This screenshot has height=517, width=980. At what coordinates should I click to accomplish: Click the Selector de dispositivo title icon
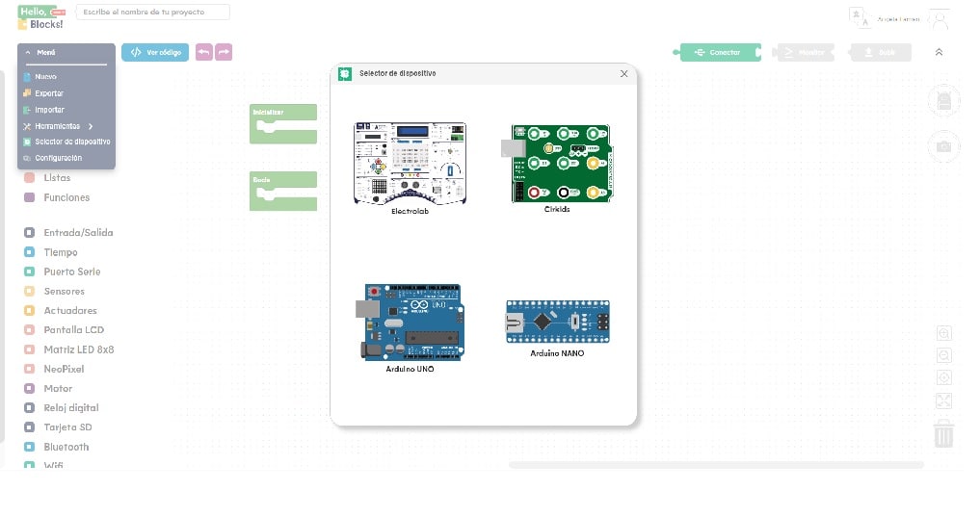coord(345,74)
